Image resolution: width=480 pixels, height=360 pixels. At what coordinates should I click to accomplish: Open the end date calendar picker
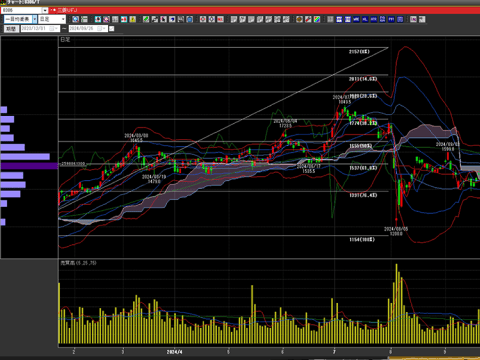click(100, 28)
